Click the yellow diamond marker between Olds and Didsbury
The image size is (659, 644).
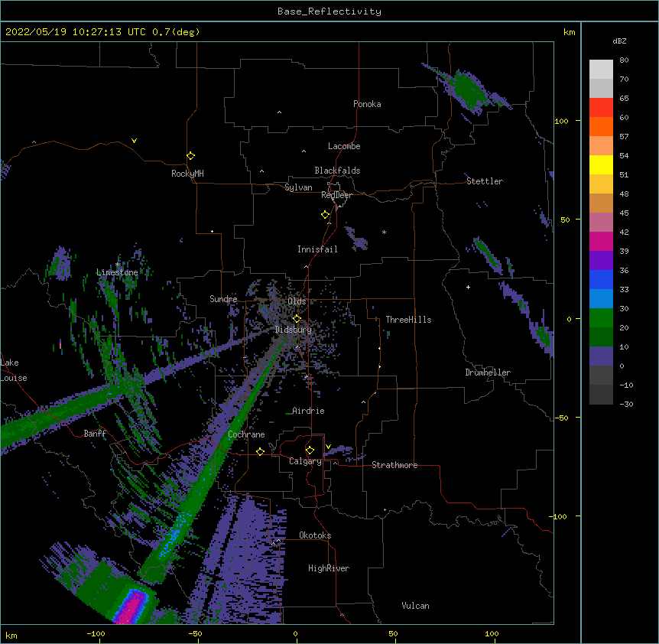tap(297, 318)
